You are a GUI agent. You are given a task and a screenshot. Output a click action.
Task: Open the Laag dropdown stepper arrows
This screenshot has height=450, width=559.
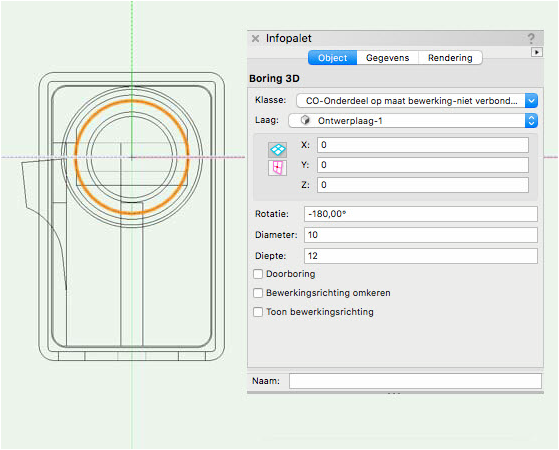point(531,121)
